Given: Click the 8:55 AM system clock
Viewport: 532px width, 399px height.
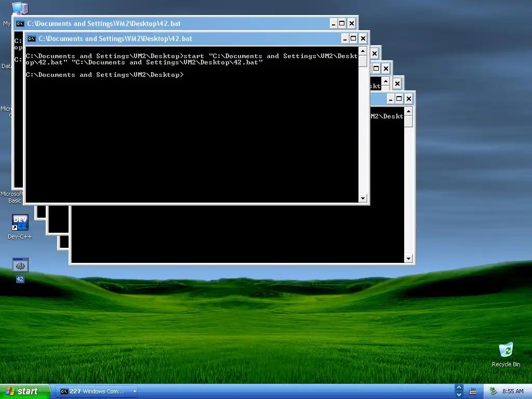Looking at the screenshot, I should [513, 392].
